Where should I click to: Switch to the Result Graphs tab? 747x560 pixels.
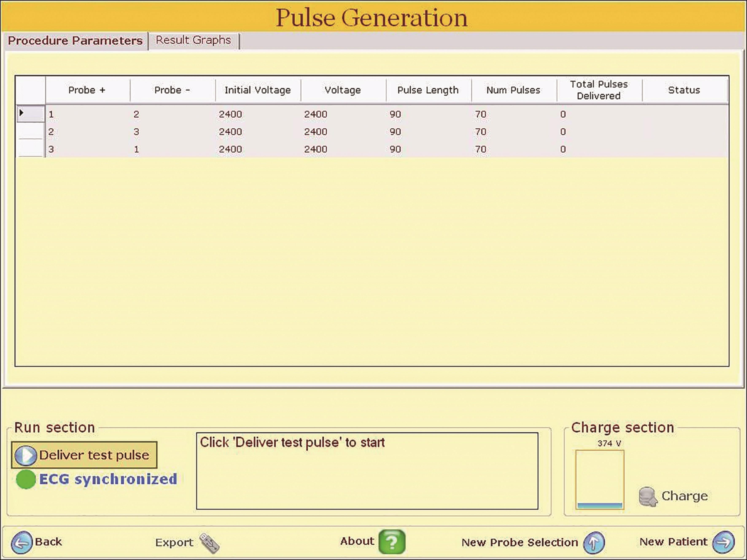[193, 40]
